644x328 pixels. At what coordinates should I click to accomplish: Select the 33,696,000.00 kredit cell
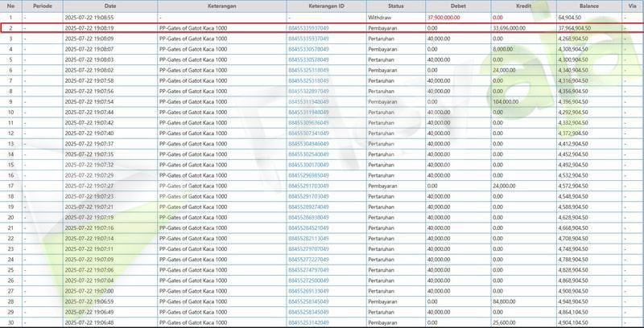tap(509, 27)
